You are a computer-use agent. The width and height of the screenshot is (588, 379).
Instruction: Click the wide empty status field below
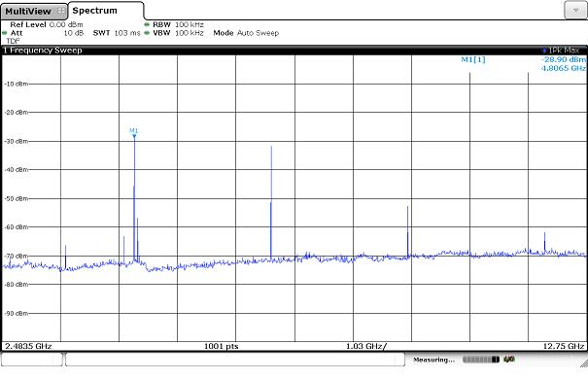(235, 360)
